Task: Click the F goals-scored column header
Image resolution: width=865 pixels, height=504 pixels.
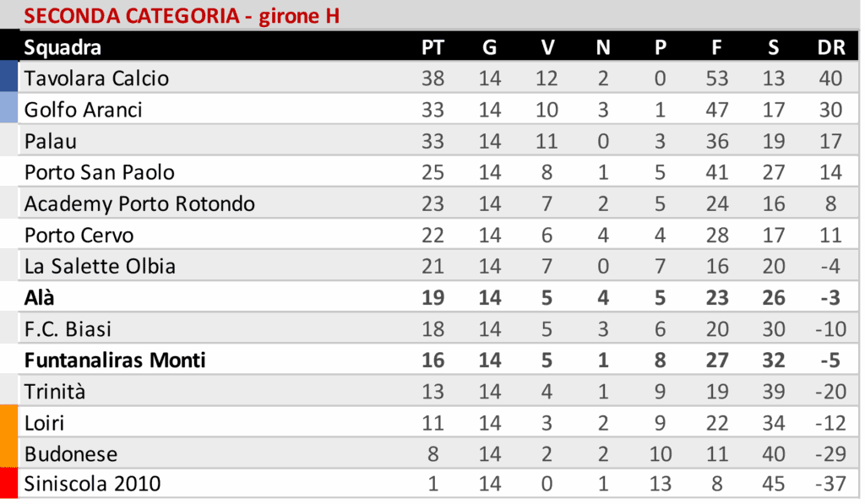Action: (716, 47)
